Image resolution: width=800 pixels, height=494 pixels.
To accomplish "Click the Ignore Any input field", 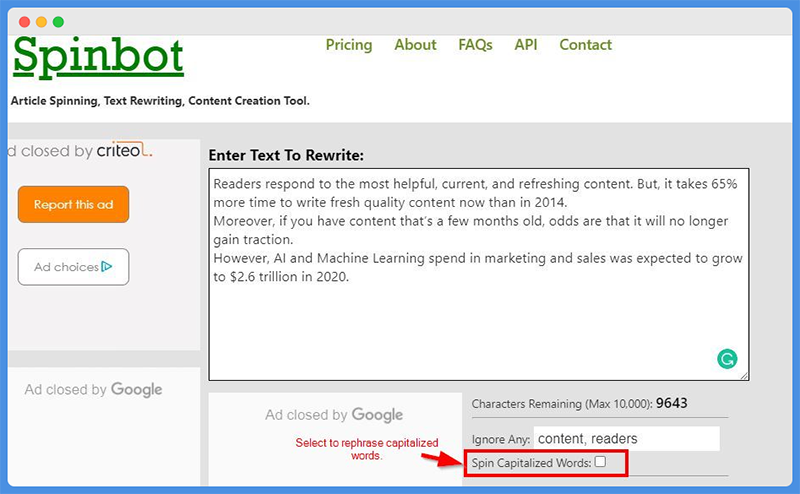I will point(627,438).
